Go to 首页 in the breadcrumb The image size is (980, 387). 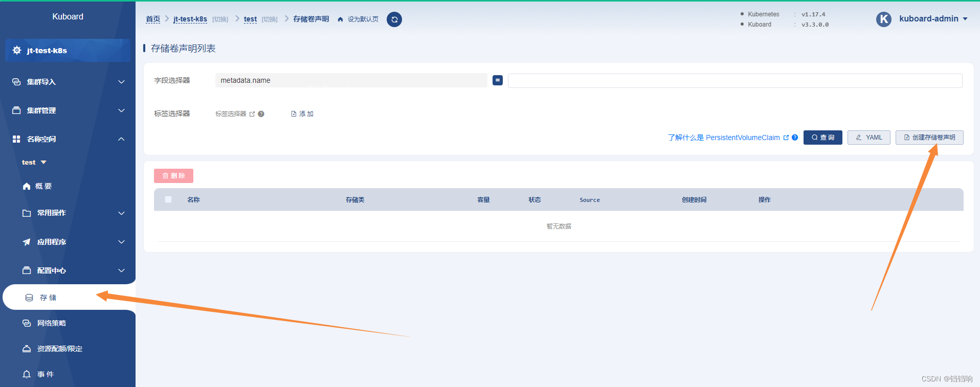click(x=153, y=19)
